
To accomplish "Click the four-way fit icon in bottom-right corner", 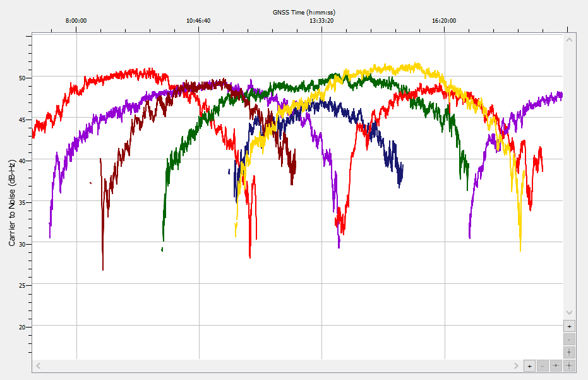I will pyautogui.click(x=570, y=365).
